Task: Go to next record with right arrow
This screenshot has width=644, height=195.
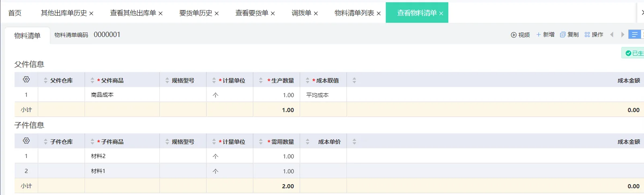Action: 623,35
